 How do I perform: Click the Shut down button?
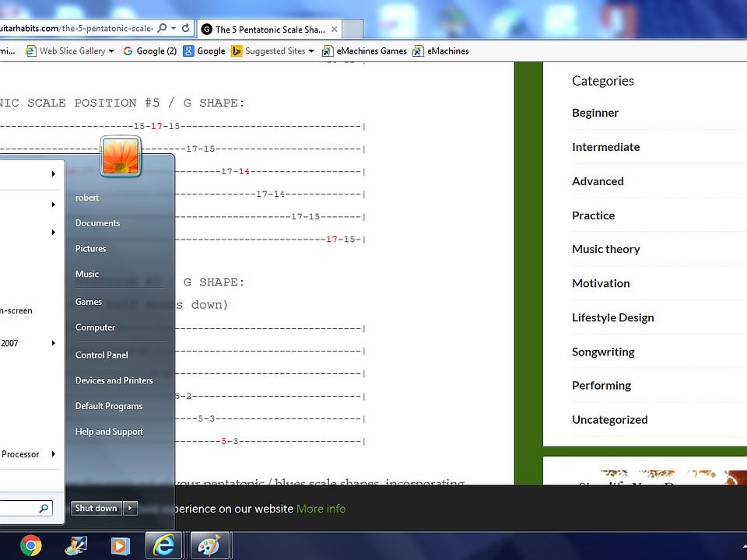pyautogui.click(x=96, y=508)
